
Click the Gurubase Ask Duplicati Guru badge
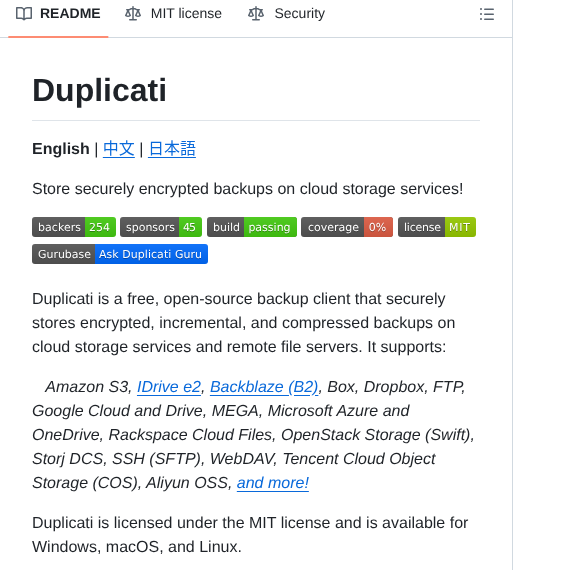tap(120, 254)
